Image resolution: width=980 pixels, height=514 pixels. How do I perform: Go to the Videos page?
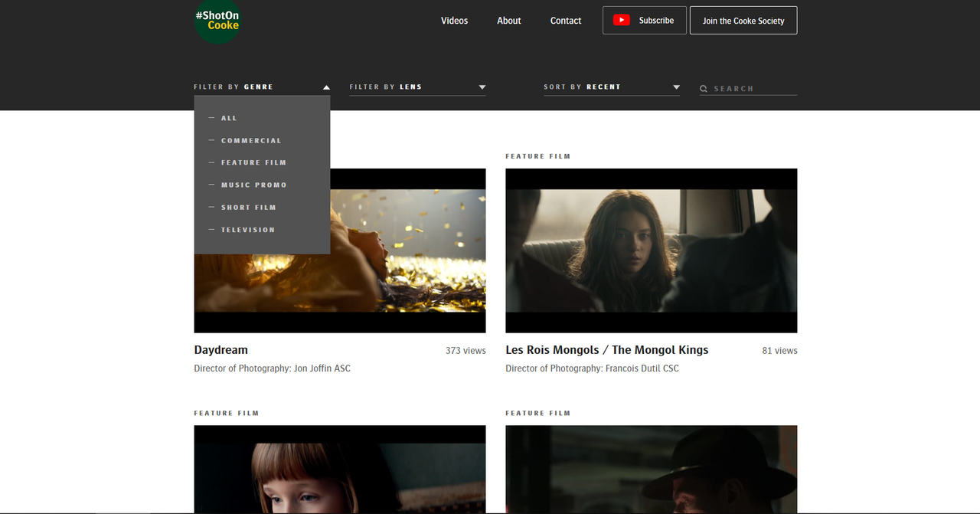tap(454, 21)
